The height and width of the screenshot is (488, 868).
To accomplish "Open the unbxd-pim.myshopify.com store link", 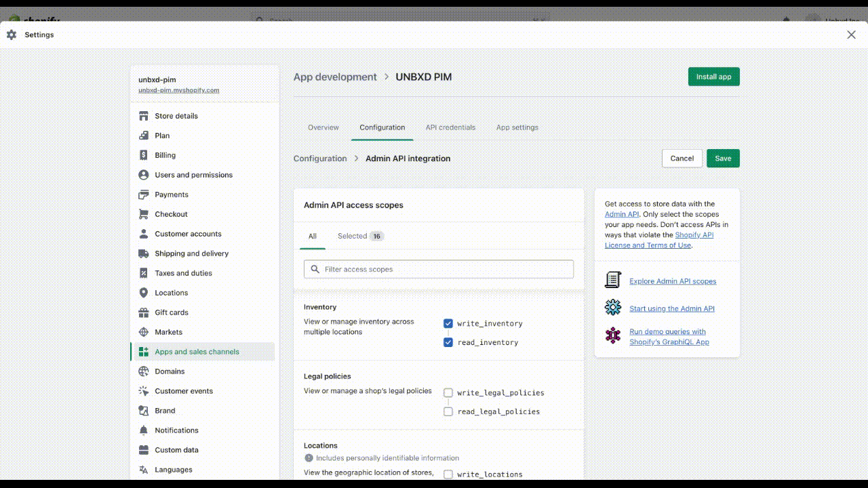I will (179, 90).
